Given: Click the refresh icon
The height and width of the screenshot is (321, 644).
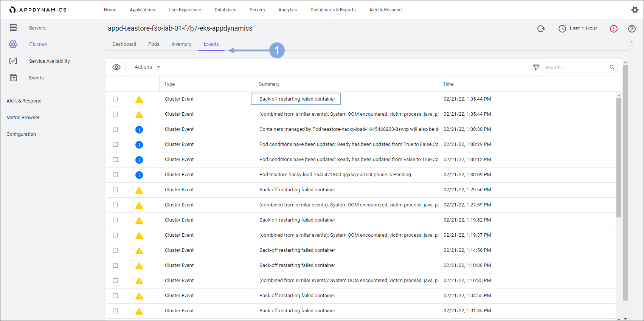Looking at the screenshot, I should point(541,29).
